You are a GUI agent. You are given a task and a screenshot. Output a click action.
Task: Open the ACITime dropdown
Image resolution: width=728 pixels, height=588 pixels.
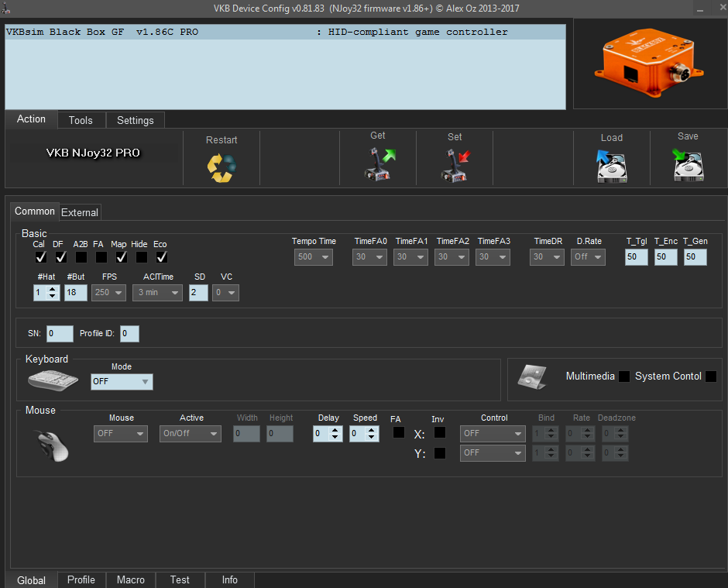157,293
